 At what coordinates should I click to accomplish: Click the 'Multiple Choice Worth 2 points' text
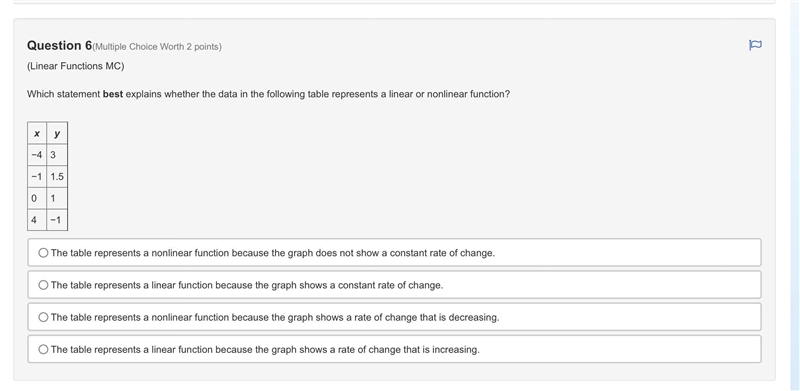point(157,47)
